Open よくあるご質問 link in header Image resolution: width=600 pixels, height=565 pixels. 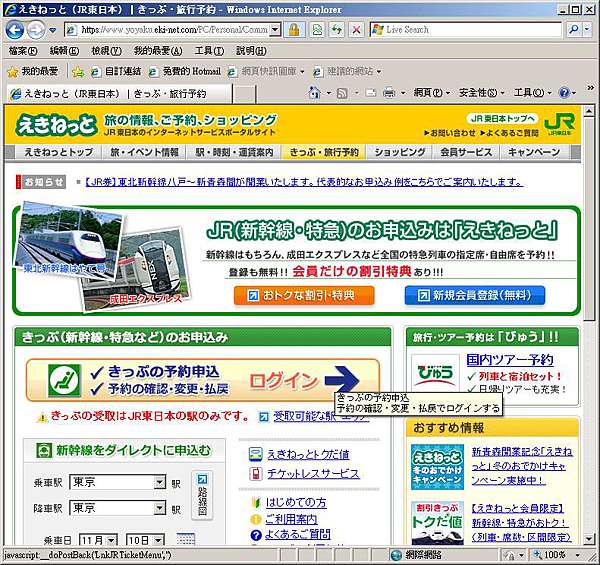pos(509,133)
